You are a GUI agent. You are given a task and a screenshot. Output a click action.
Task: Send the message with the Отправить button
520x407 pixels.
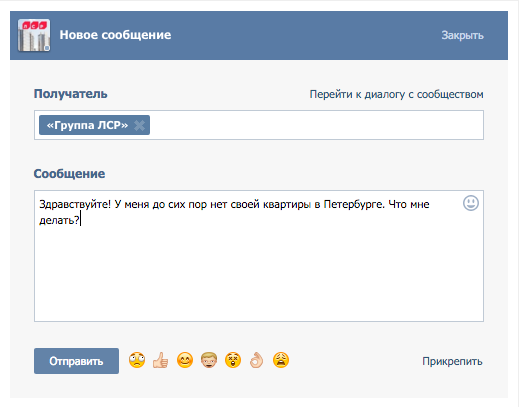coord(76,361)
